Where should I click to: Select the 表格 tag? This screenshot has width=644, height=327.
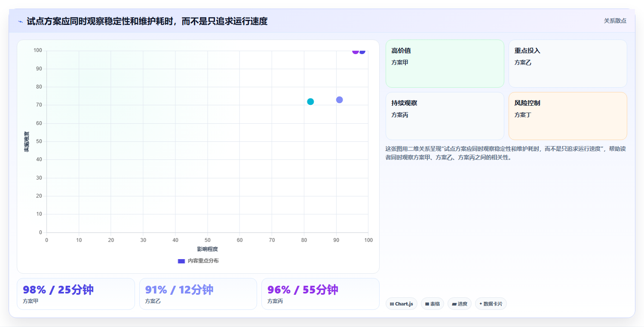(432, 304)
